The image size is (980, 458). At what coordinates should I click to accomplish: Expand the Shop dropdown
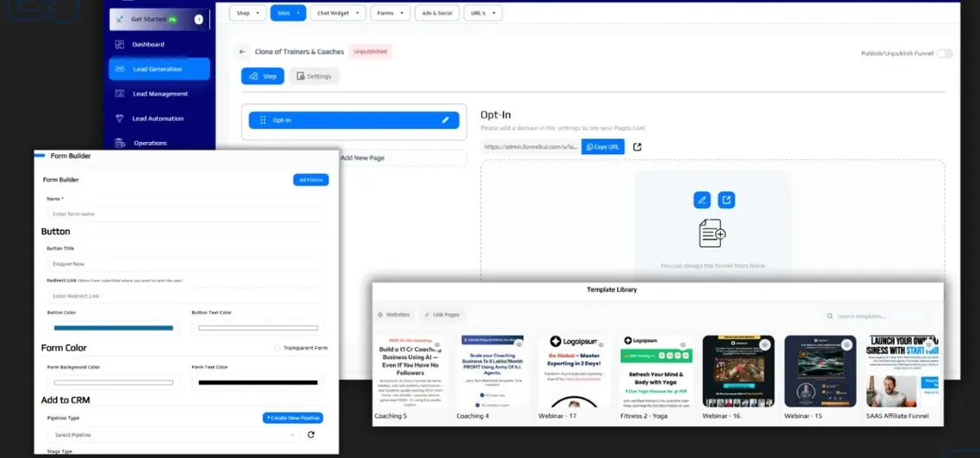pyautogui.click(x=248, y=13)
